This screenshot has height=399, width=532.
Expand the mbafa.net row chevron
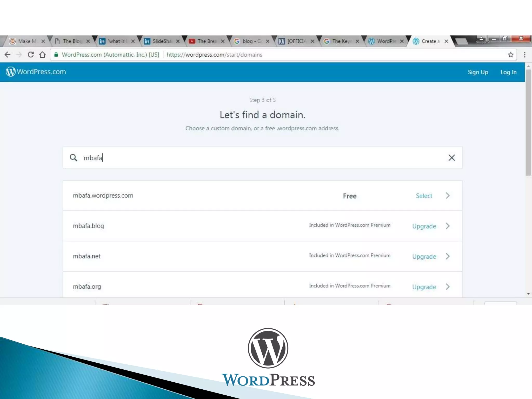[x=448, y=256]
